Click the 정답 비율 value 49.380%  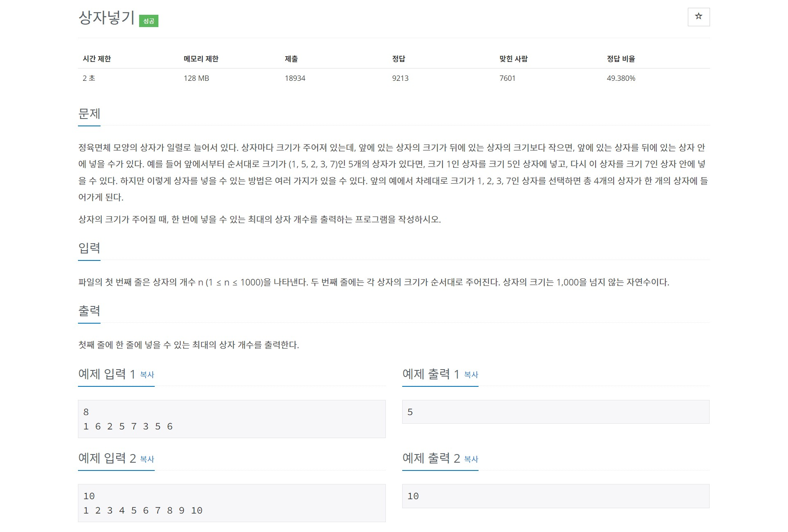tap(621, 78)
